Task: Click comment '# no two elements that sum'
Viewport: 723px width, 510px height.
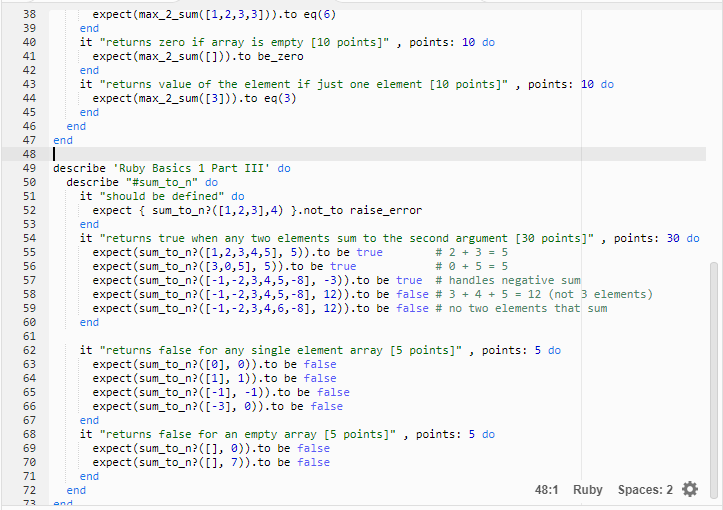Action: tap(521, 308)
